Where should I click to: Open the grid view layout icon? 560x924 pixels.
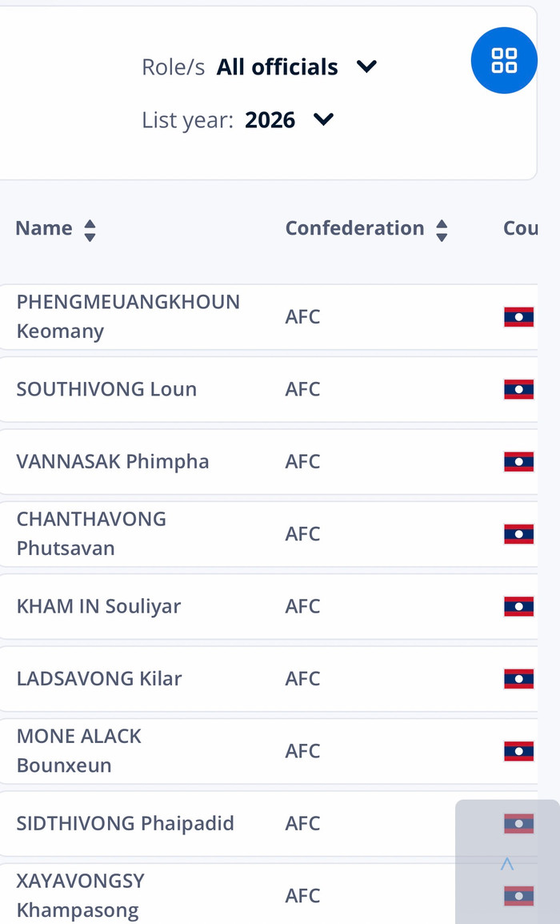(x=504, y=60)
